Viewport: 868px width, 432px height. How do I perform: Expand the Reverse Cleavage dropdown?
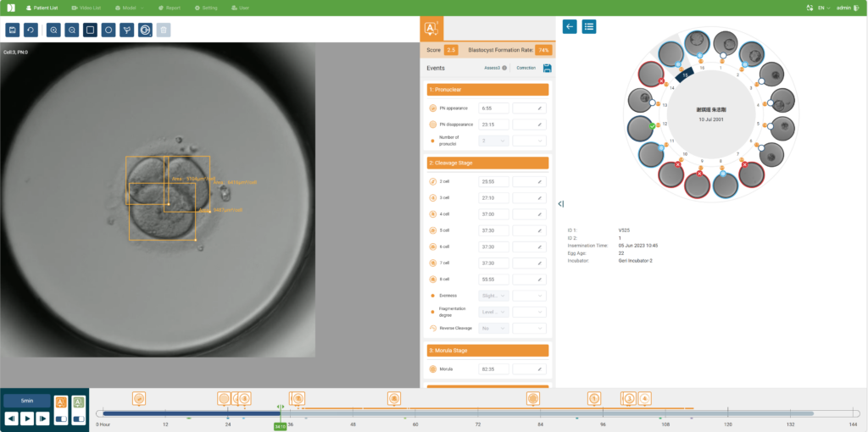tap(494, 328)
